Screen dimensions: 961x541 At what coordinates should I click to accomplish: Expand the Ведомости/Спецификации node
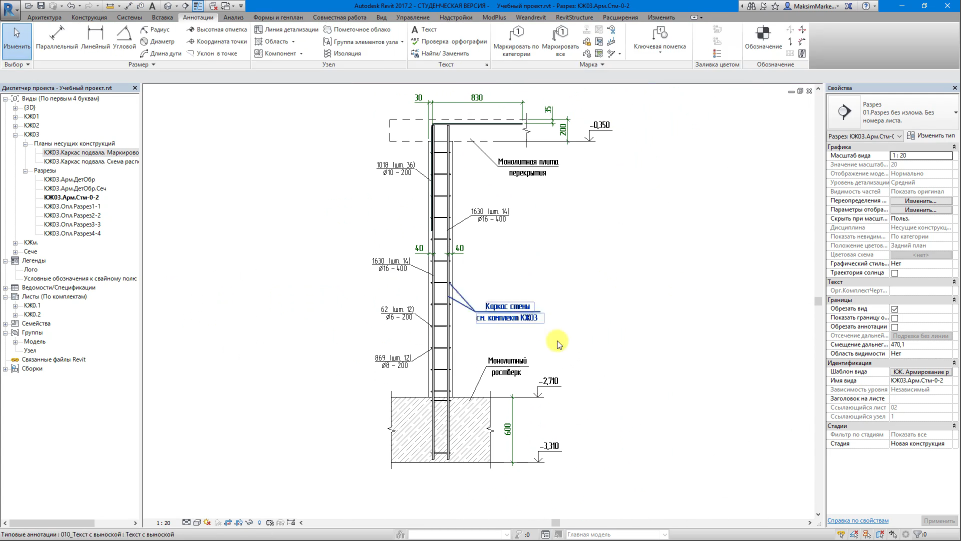(6, 287)
